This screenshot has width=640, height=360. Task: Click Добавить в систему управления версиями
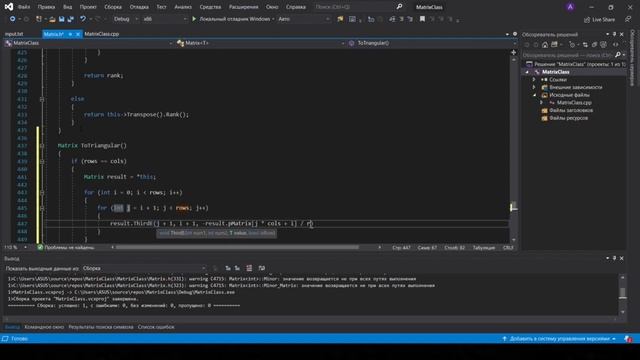560,339
